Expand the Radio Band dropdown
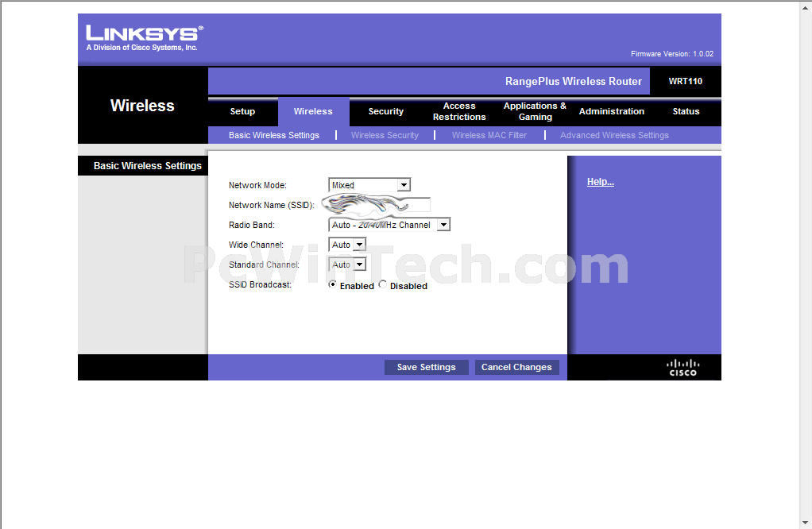 point(389,225)
